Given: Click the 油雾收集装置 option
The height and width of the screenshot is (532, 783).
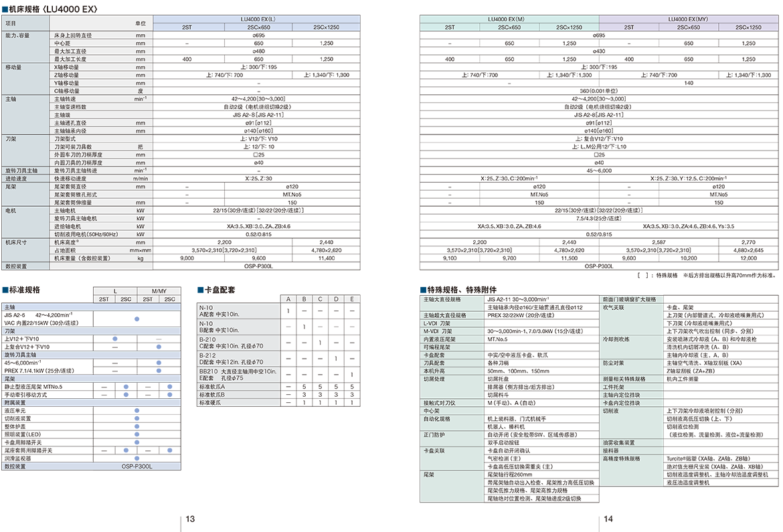Looking at the screenshot, I should tap(631, 443).
